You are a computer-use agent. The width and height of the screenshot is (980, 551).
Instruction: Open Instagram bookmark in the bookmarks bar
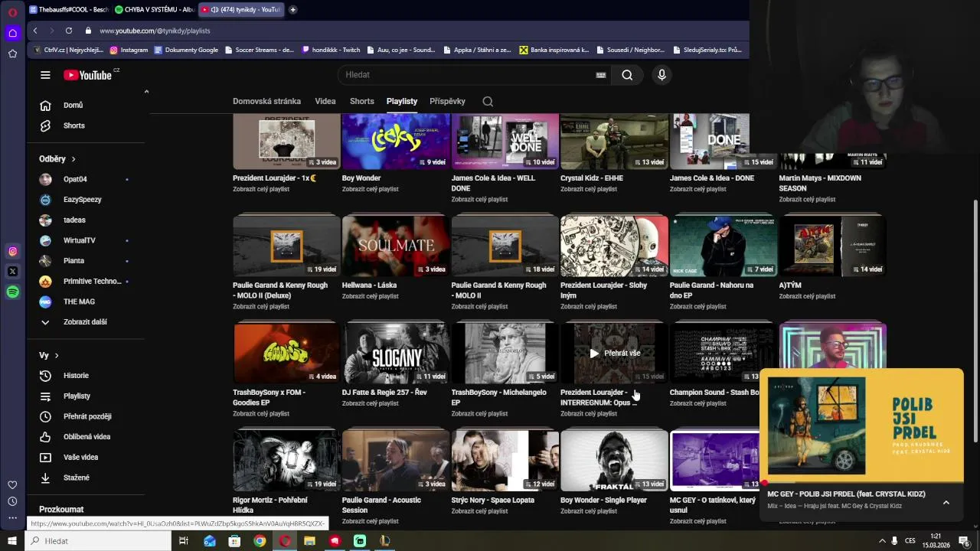click(129, 50)
